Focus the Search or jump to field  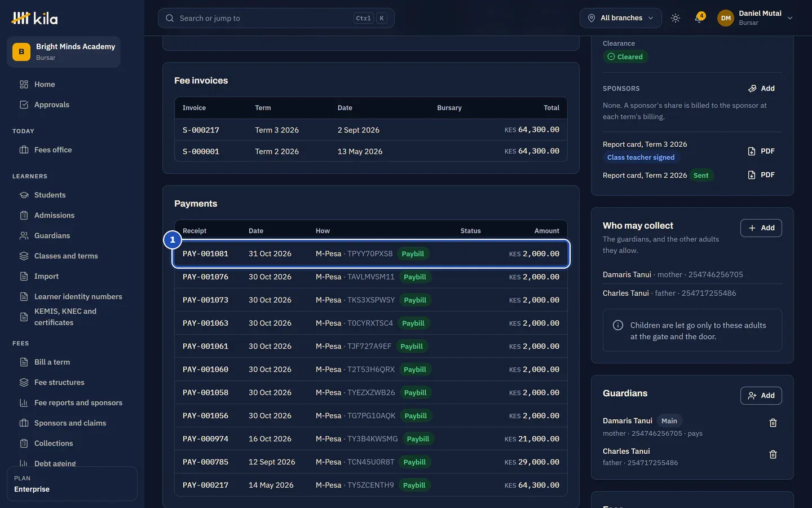(276, 18)
